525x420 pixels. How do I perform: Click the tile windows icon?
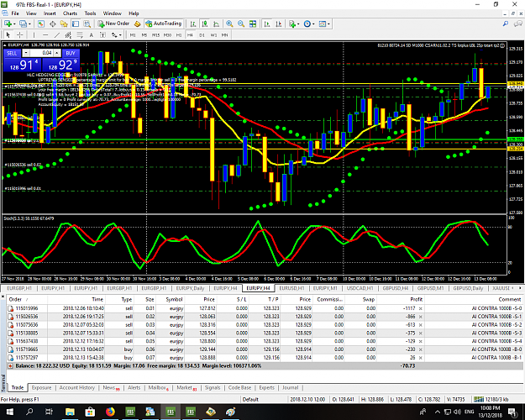[253, 24]
